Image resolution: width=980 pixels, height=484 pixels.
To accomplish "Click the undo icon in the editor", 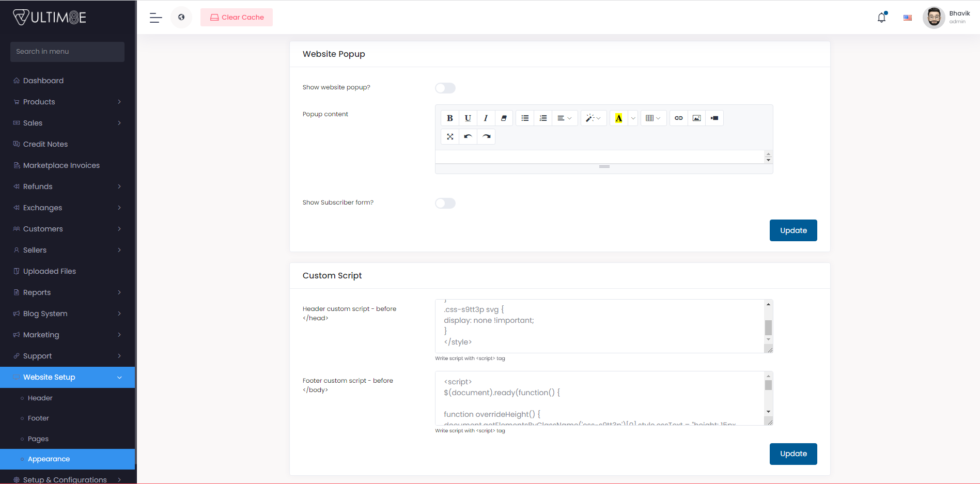I will 468,136.
